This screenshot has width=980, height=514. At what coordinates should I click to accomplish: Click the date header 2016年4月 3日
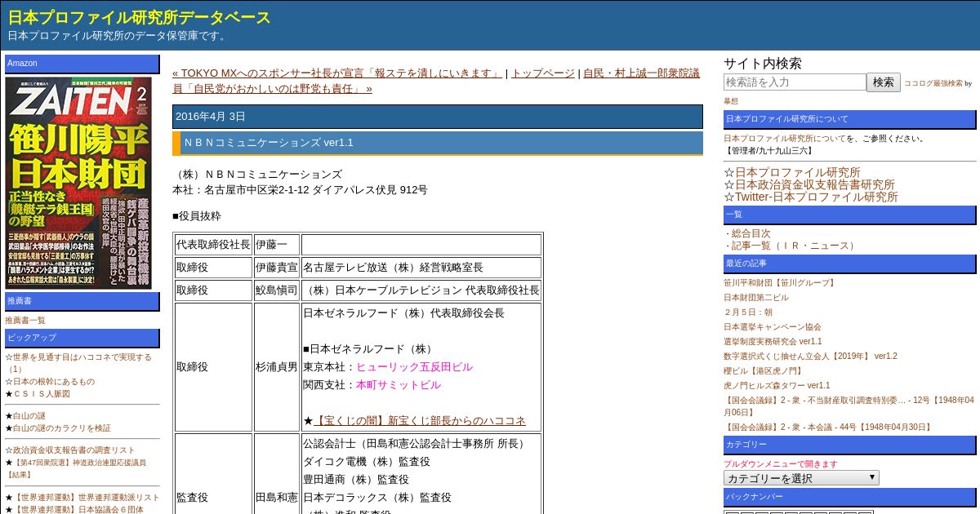(x=438, y=117)
